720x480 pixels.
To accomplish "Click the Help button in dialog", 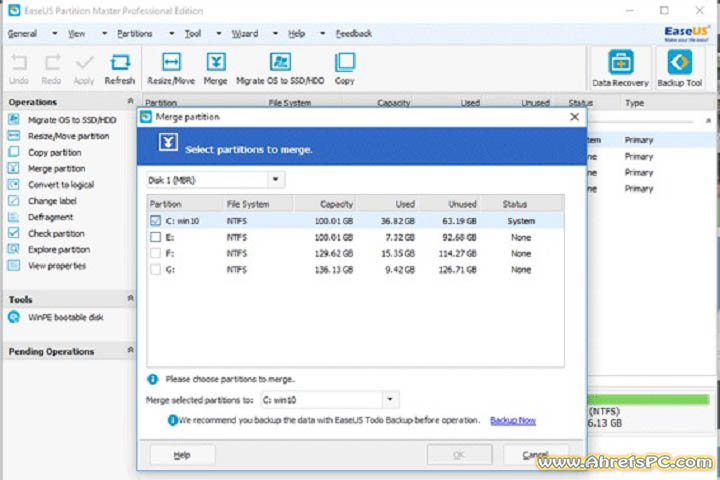I will click(x=182, y=455).
